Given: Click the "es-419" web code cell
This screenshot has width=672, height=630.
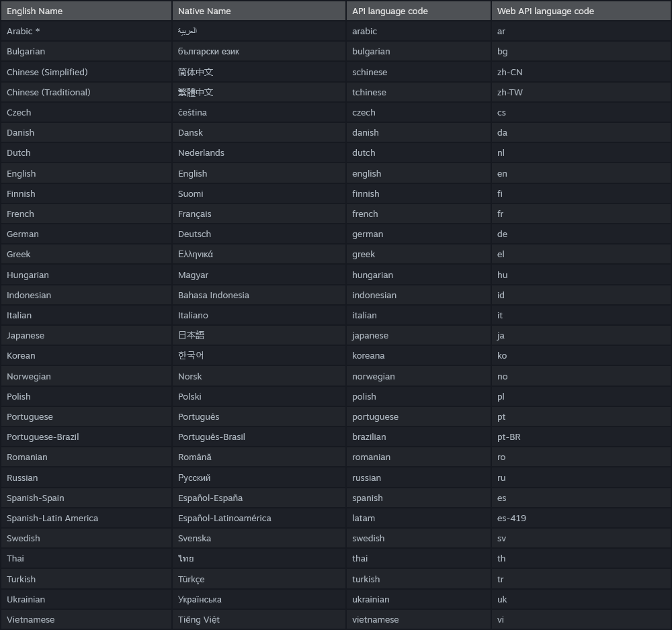Looking at the screenshot, I should tap(581, 519).
